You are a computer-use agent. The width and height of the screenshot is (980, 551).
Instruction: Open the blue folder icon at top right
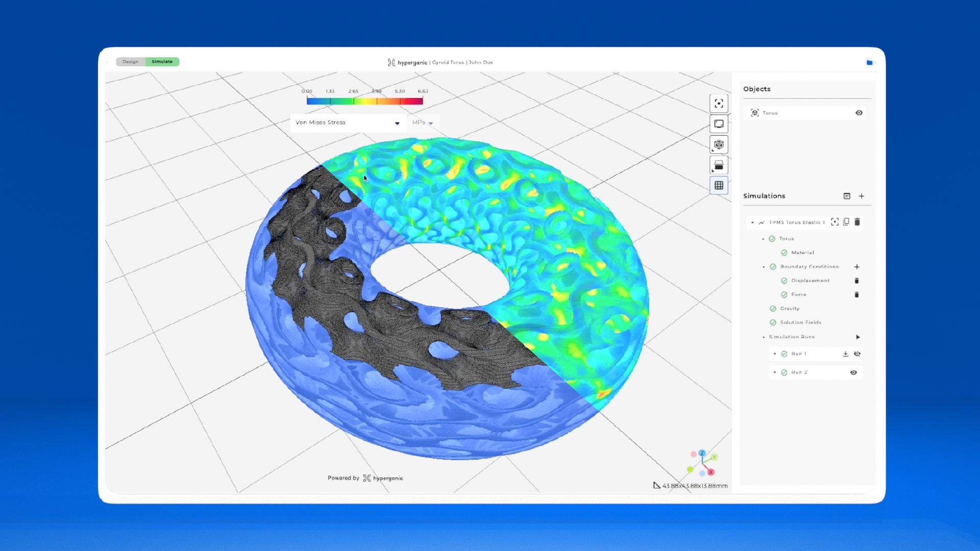coord(869,63)
